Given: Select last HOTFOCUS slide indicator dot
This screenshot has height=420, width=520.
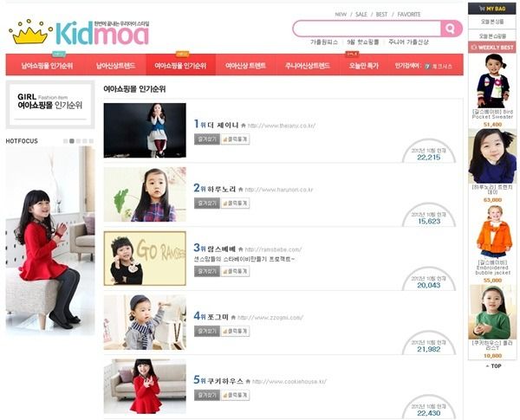Looking at the screenshot, I should [x=91, y=141].
